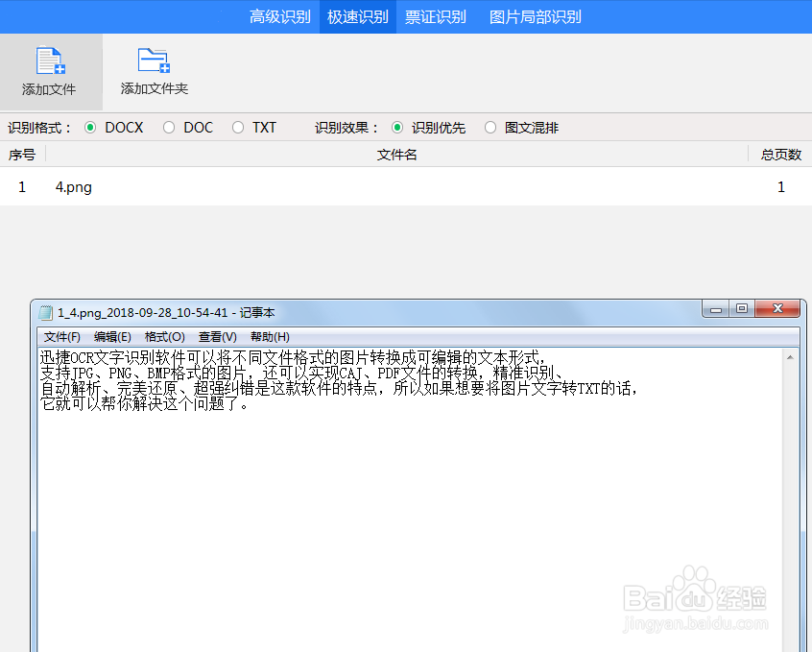
Task: Close the Notepad window
Action: (777, 309)
